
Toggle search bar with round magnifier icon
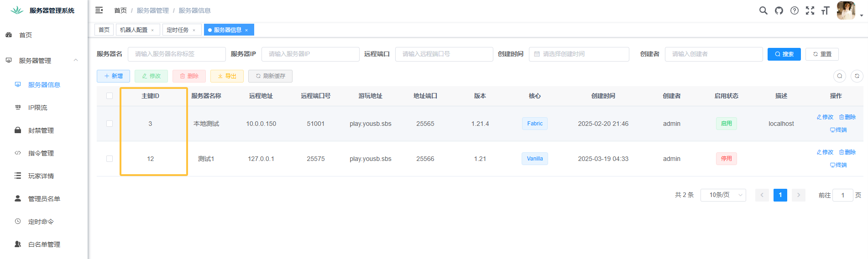click(x=840, y=76)
